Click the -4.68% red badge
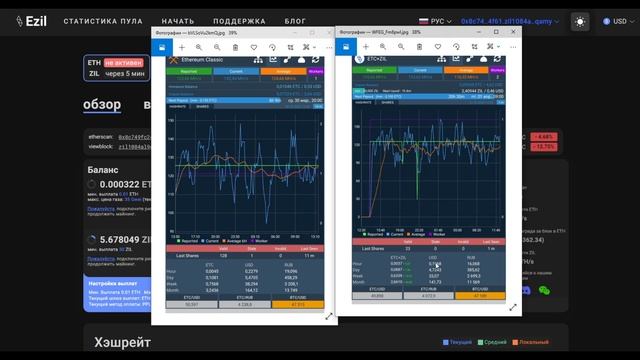This screenshot has height=360, width=640. (x=544, y=137)
